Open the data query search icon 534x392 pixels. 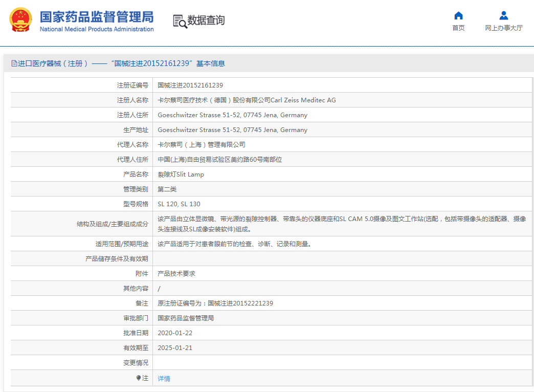(x=180, y=21)
